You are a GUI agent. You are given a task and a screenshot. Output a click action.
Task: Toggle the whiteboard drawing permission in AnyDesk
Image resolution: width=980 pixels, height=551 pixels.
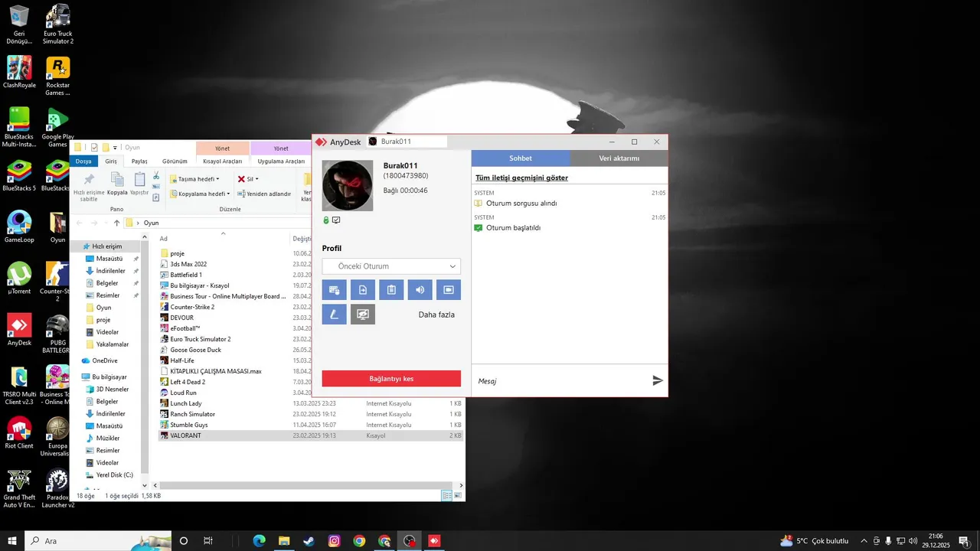tap(334, 315)
